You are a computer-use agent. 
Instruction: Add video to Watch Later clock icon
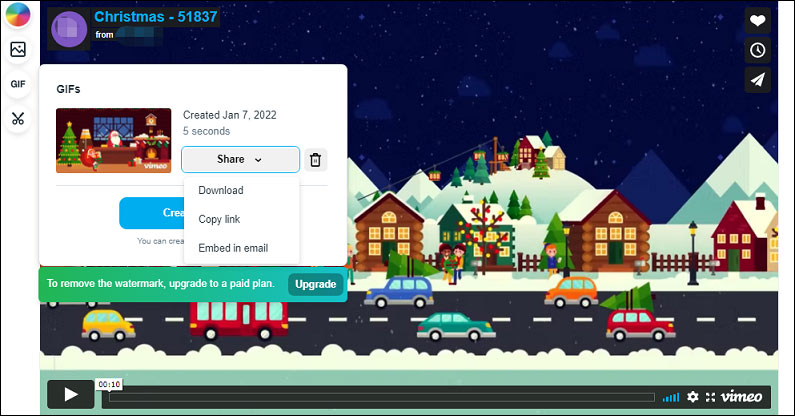[757, 50]
